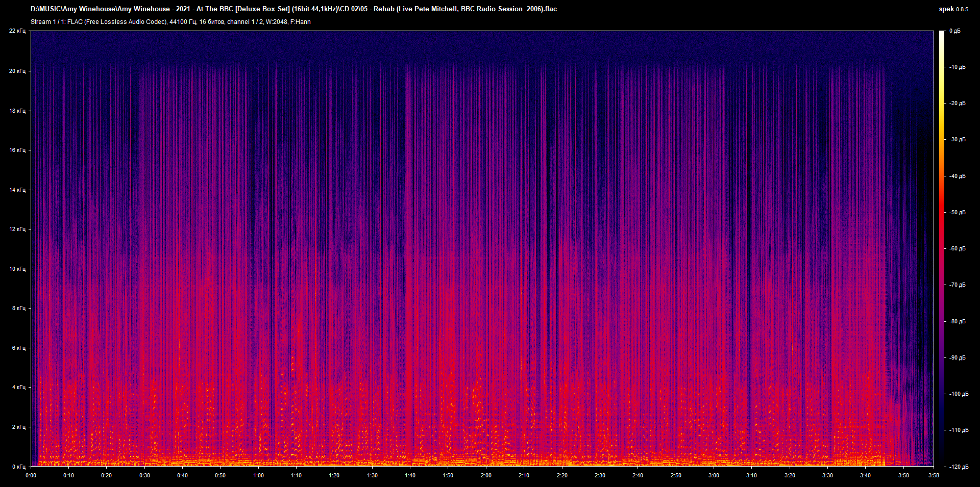
Task: Click the 2:30 time axis label
Action: pyautogui.click(x=600, y=475)
